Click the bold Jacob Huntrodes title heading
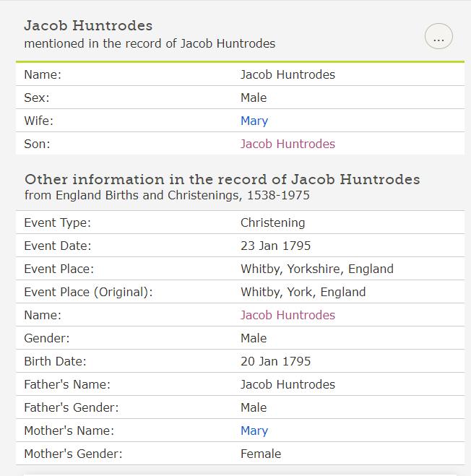This screenshot has width=471, height=476. point(88,25)
